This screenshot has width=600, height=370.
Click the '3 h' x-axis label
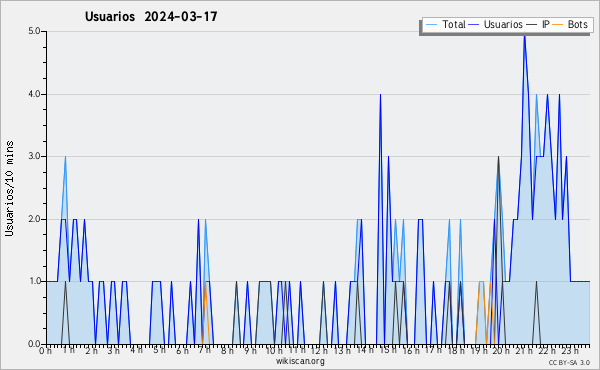[x=113, y=351]
